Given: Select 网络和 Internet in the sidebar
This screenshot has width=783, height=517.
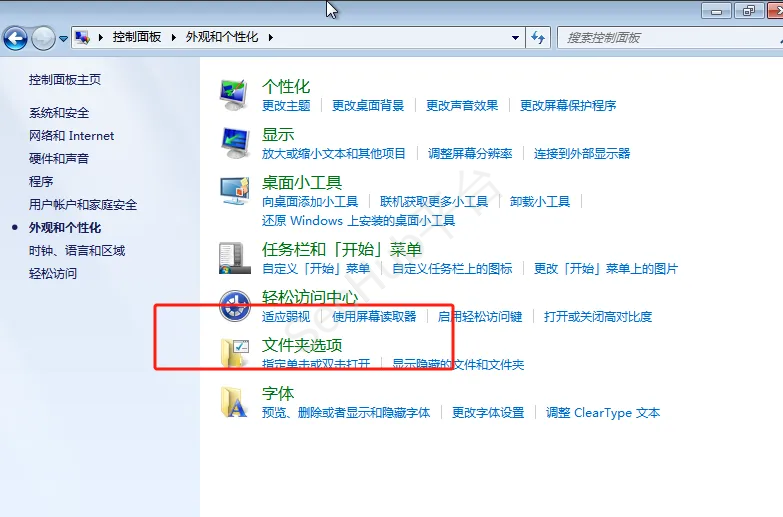Looking at the screenshot, I should (x=71, y=136).
